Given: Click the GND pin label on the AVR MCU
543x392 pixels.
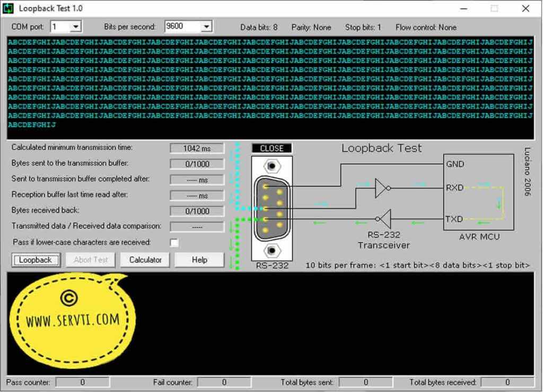Looking at the screenshot, I should (x=454, y=164).
